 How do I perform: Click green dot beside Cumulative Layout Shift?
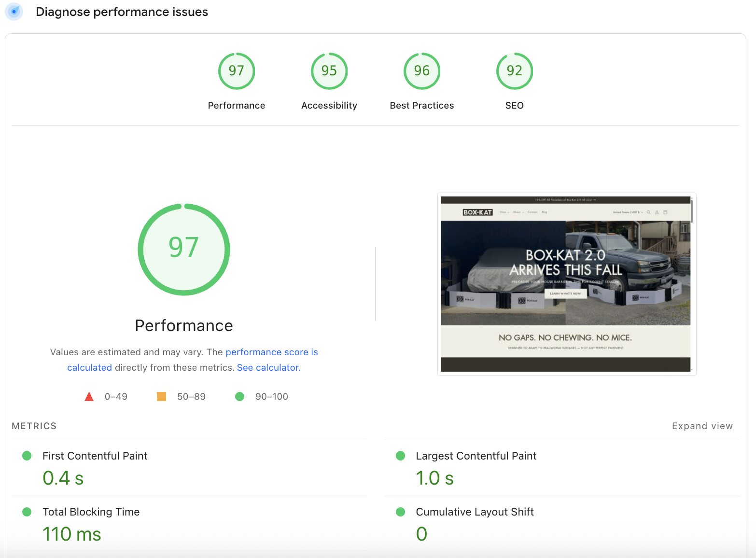[x=401, y=512]
